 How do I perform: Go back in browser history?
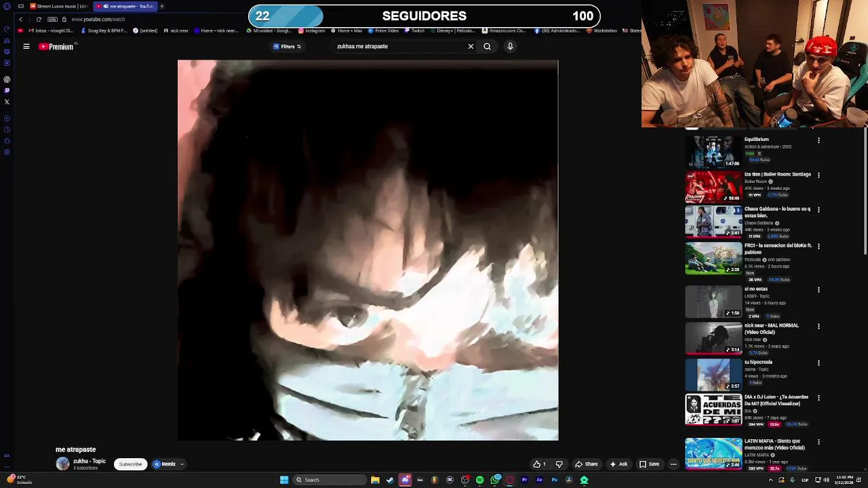(20, 20)
